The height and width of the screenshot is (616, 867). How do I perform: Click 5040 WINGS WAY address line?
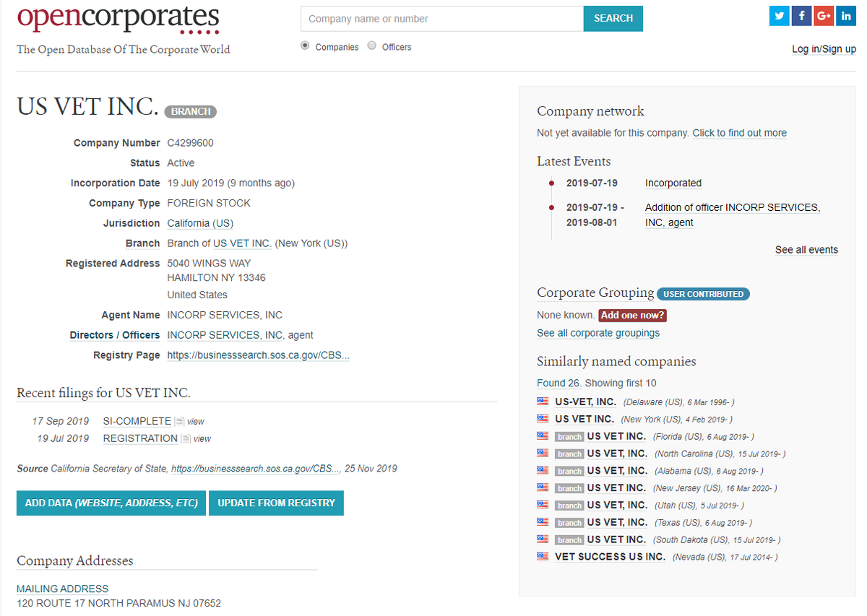(x=209, y=264)
